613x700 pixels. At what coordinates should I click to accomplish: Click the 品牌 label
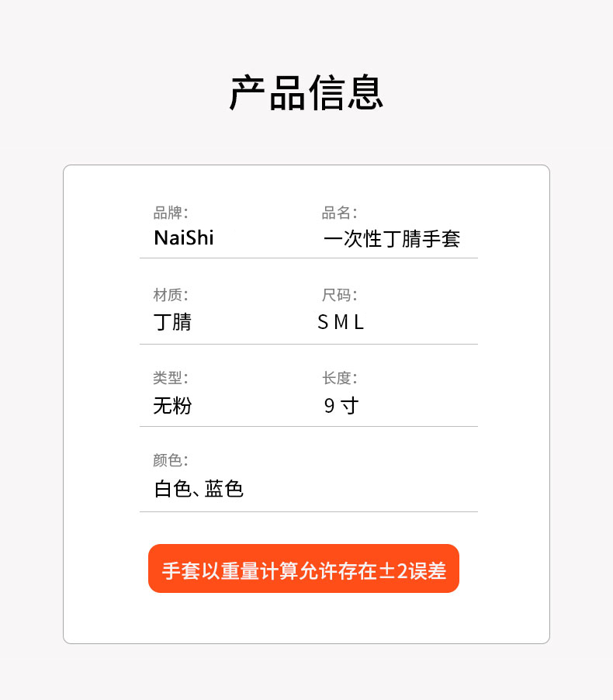171,213
